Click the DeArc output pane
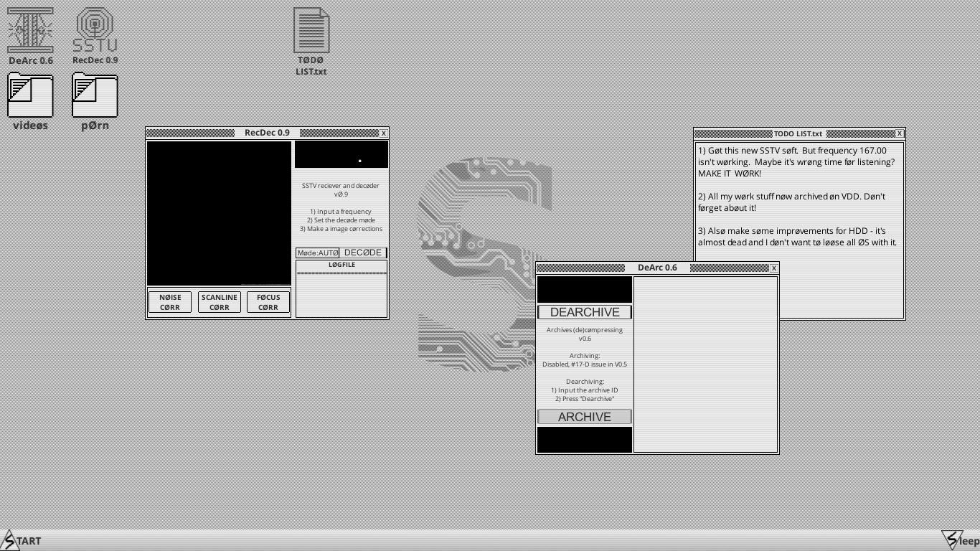This screenshot has width=980, height=551. coord(706,364)
